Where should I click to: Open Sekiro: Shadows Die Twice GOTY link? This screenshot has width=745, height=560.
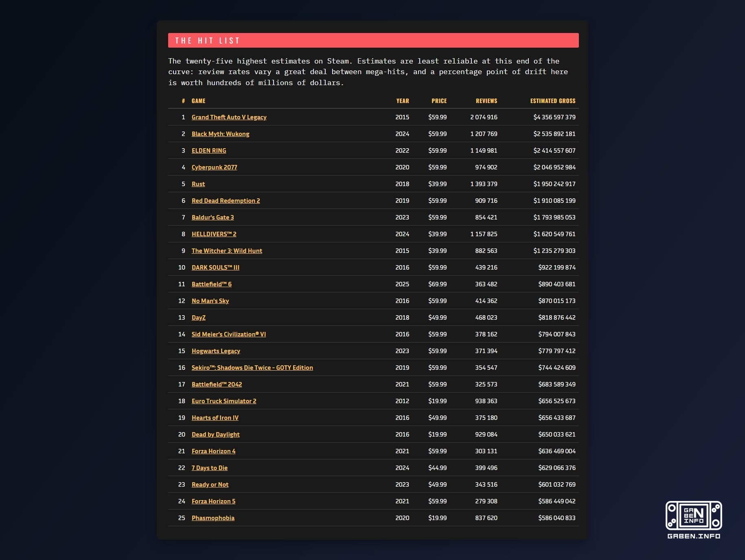(x=252, y=368)
